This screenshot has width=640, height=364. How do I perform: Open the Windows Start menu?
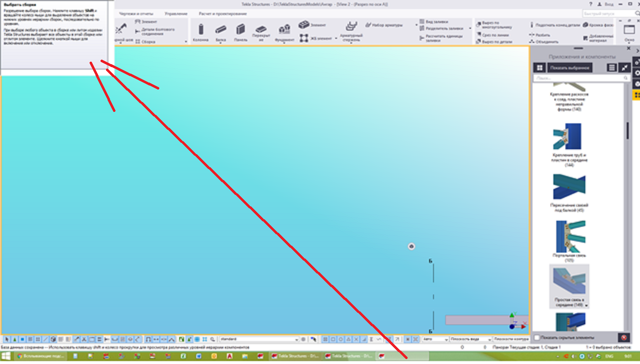click(6, 356)
